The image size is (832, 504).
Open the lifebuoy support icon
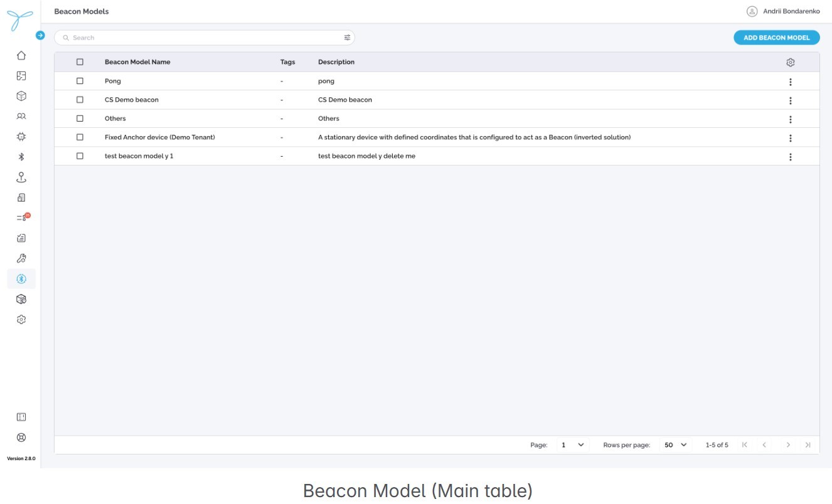coord(21,438)
